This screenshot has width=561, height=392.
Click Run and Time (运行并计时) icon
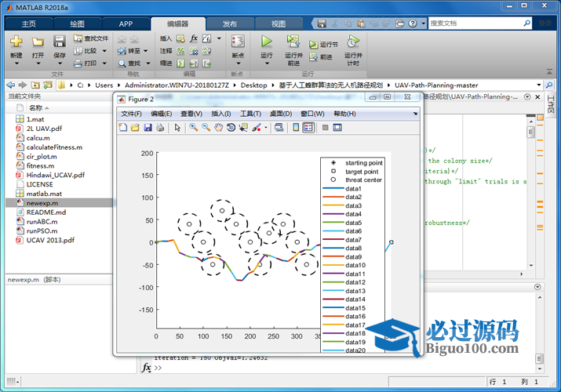tap(353, 42)
